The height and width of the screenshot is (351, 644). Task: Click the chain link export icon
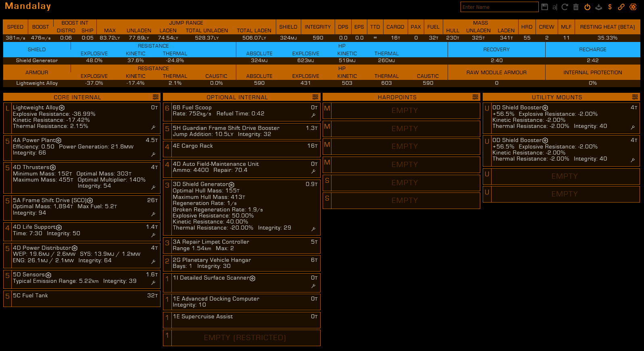pyautogui.click(x=621, y=7)
